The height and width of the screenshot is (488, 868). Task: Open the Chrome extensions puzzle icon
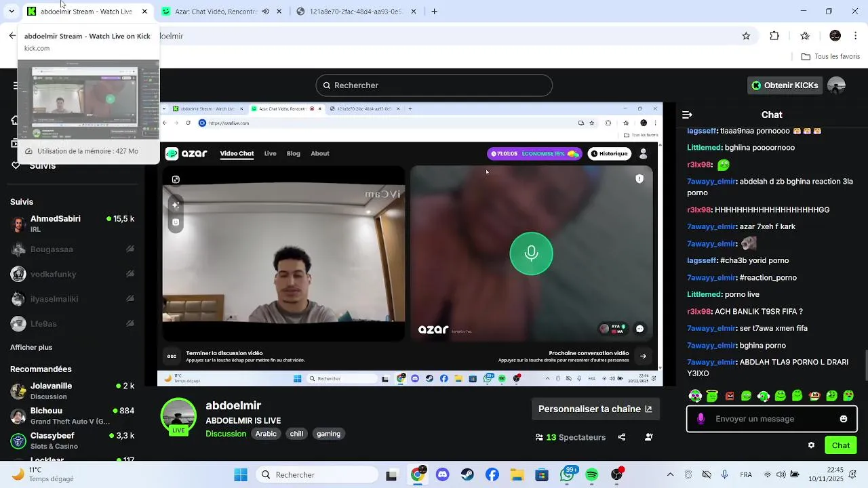774,36
